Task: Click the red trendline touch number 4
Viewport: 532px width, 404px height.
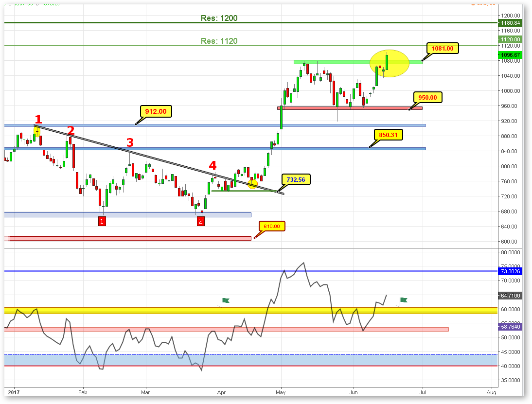Action: pos(213,165)
